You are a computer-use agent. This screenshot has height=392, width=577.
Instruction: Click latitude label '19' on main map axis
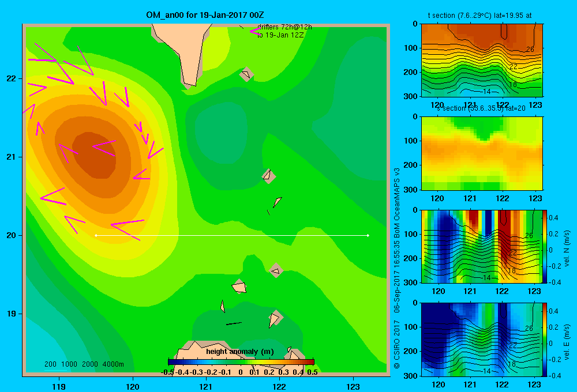click(x=12, y=314)
